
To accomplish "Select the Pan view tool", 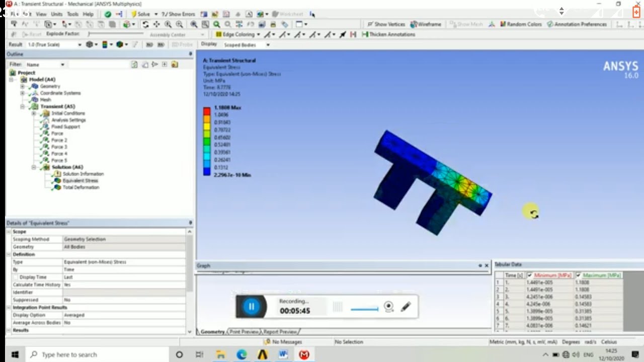I will [156, 24].
